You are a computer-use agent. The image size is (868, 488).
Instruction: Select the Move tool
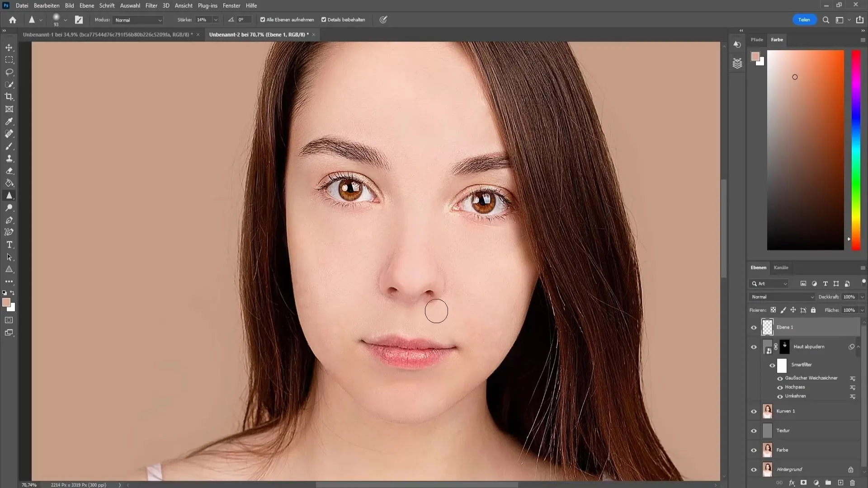9,47
